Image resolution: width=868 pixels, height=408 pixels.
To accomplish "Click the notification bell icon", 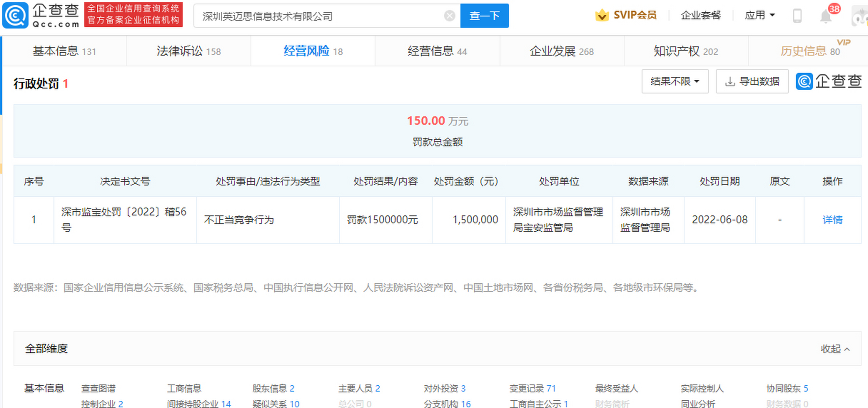I will (x=825, y=16).
